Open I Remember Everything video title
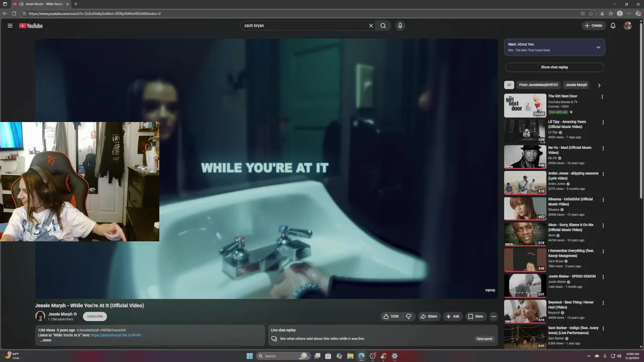Screen dimensions: 644x362 pyautogui.click(x=571, y=253)
